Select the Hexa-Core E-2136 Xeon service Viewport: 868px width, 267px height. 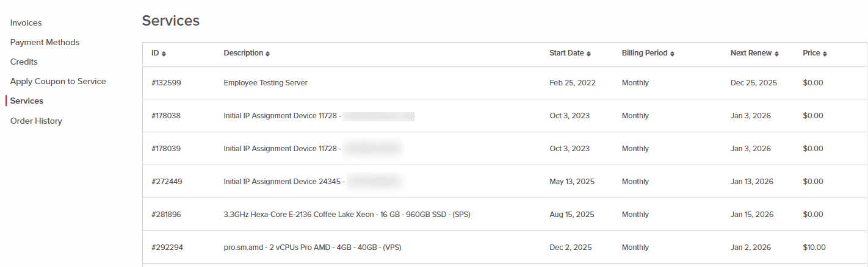347,215
